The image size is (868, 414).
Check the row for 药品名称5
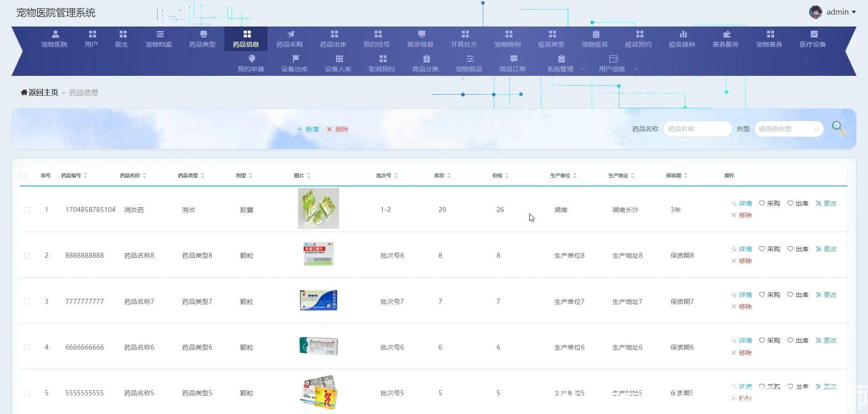(x=27, y=393)
